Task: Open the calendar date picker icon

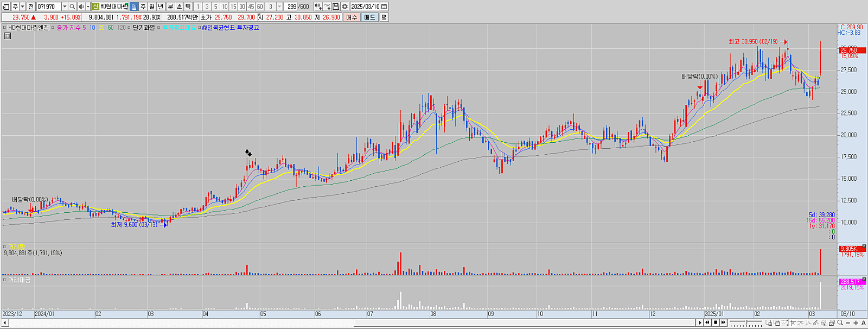Action: point(384,7)
